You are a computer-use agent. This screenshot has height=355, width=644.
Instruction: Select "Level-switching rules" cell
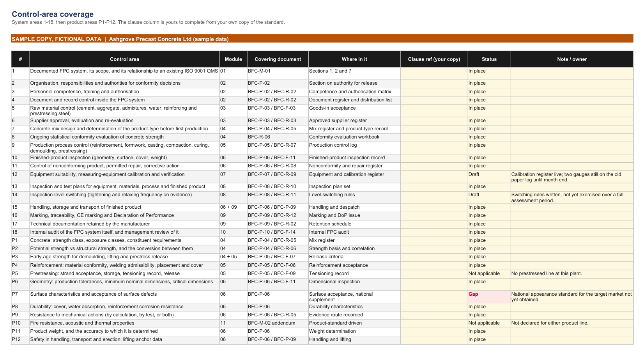click(354, 197)
